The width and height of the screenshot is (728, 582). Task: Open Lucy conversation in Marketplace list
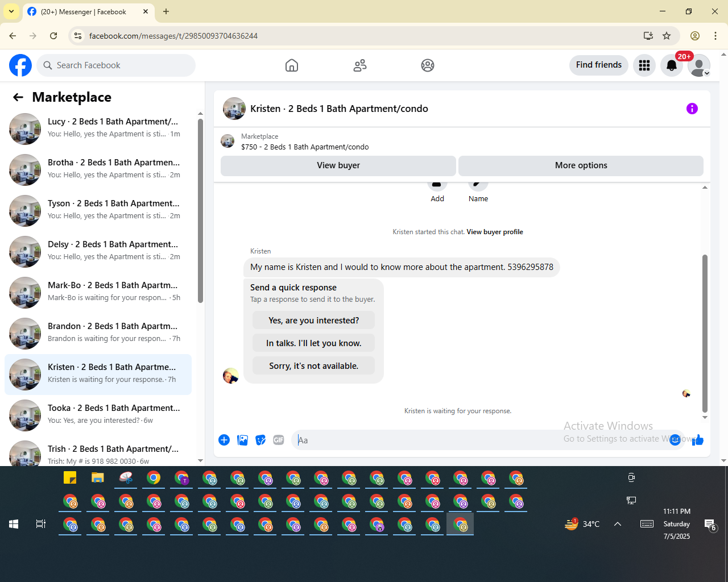[98, 129]
